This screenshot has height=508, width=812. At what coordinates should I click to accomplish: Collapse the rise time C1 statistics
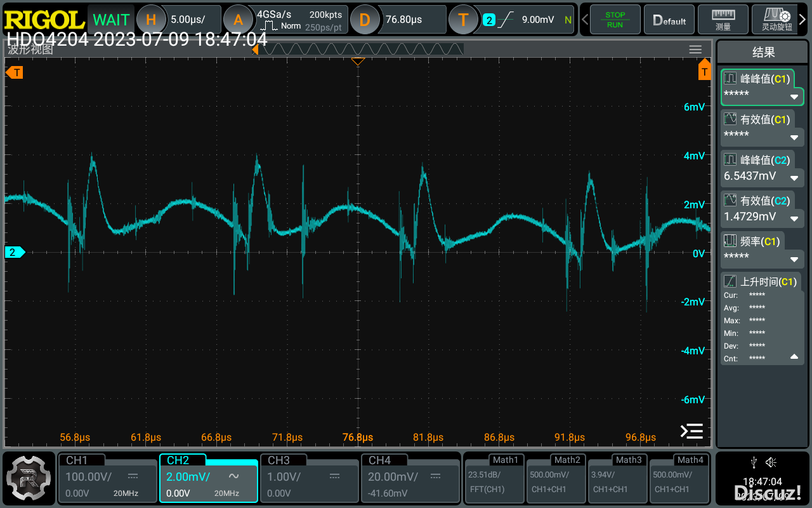click(794, 357)
